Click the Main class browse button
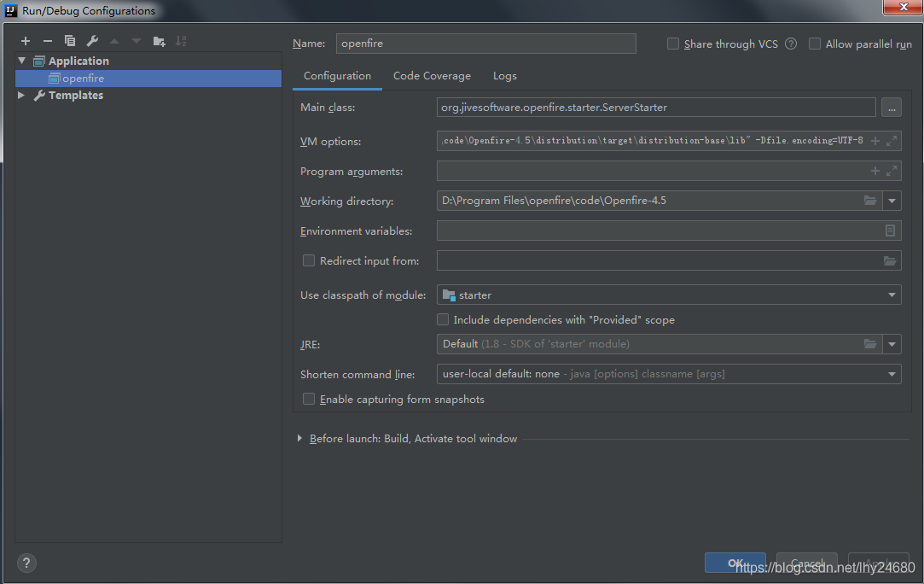Screen dimensions: 924x584 (x=891, y=108)
